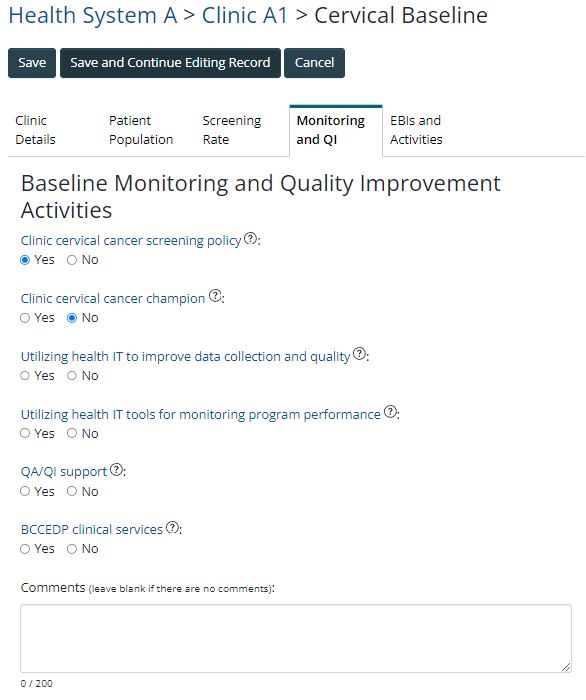Open help icon for cervical cancer screening policy
586x700 pixels.
(251, 238)
